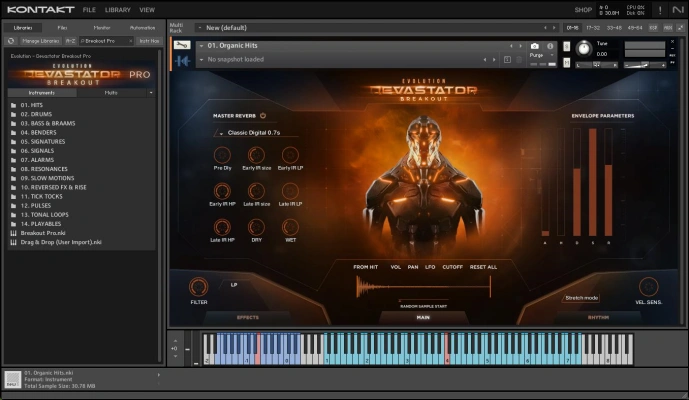Screen dimensions: 689x400
Task: Click the Master Reverb power icon
Action: [263, 116]
